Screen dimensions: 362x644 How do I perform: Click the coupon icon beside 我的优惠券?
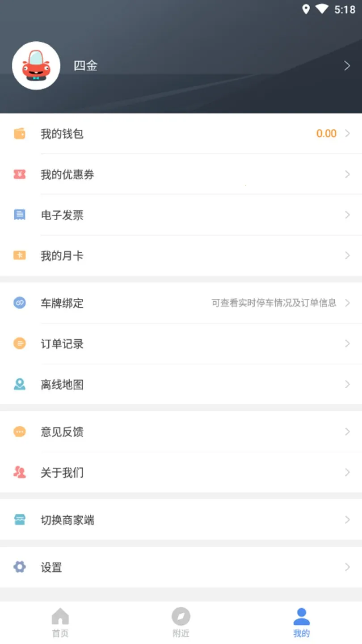(20, 174)
